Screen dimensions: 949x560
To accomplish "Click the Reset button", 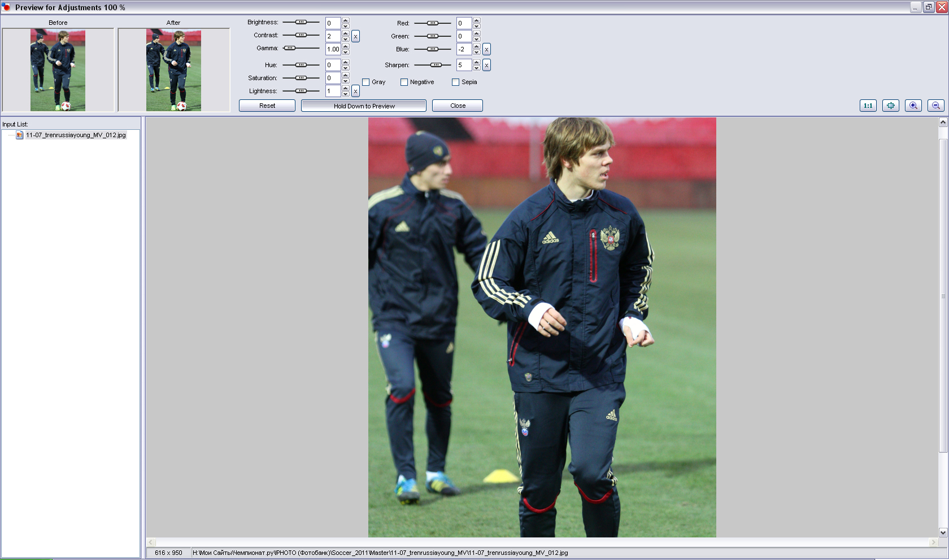I will [267, 106].
